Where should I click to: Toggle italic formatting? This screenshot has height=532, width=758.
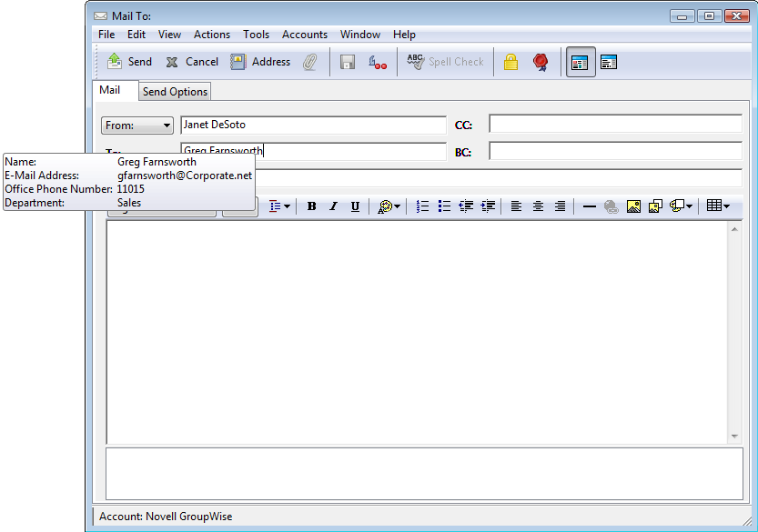334,206
